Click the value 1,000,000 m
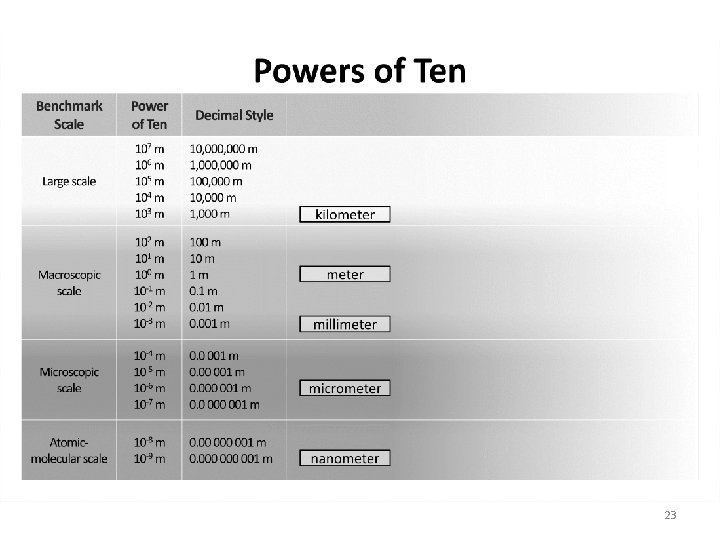The width and height of the screenshot is (720, 540). 220,165
